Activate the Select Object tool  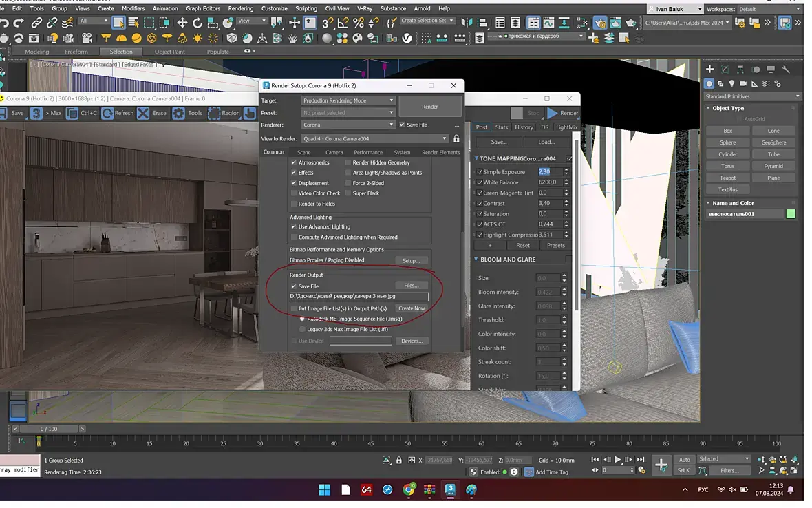coord(118,23)
